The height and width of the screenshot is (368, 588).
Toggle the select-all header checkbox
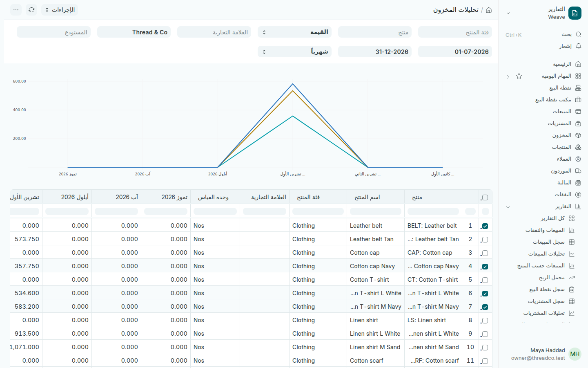click(485, 197)
